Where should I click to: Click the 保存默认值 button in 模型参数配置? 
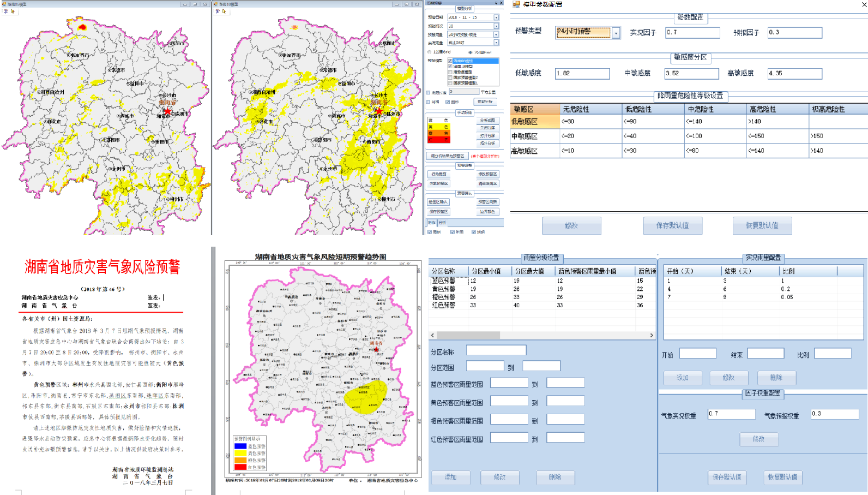(672, 225)
